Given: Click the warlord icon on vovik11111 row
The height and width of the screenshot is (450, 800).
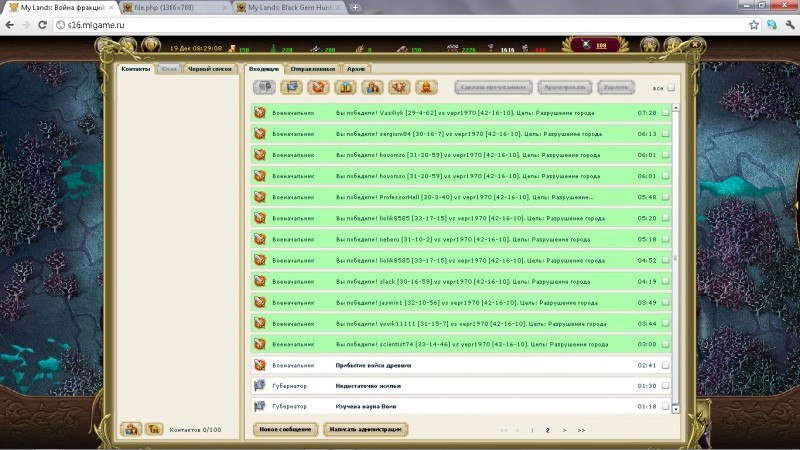Looking at the screenshot, I should (x=260, y=323).
